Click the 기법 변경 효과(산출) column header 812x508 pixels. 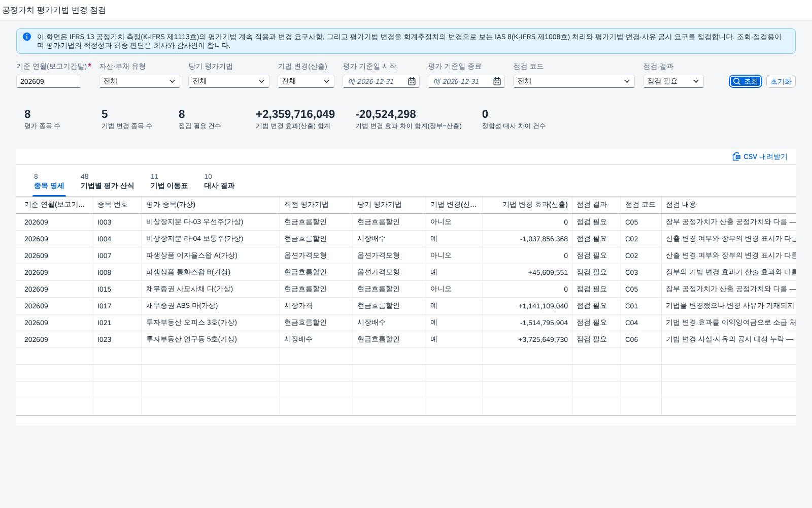tap(527, 205)
